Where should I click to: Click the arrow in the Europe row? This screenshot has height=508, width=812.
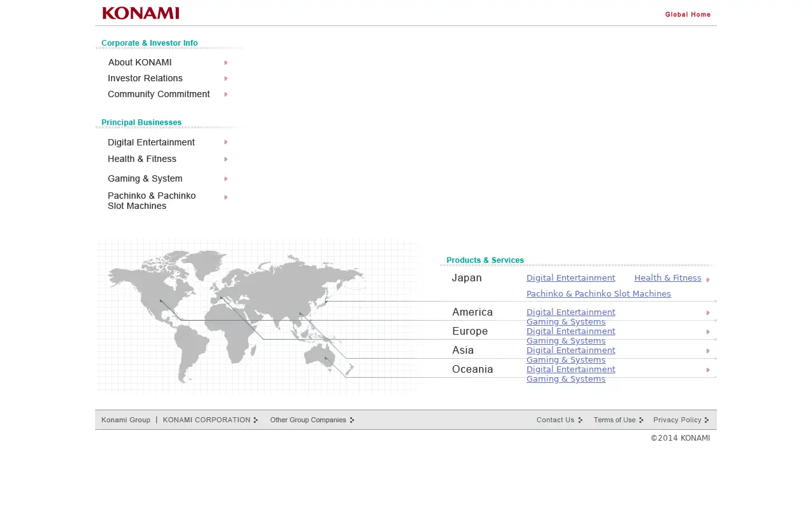point(708,331)
